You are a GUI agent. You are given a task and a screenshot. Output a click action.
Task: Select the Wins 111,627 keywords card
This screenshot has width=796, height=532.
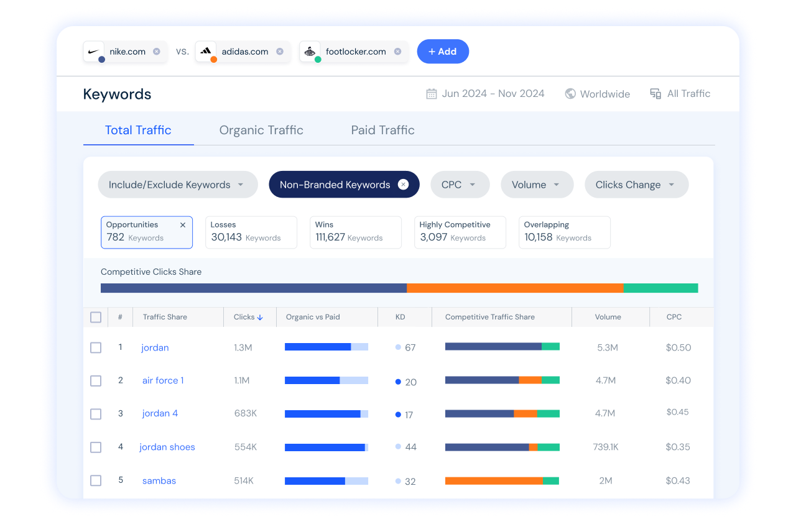356,232
